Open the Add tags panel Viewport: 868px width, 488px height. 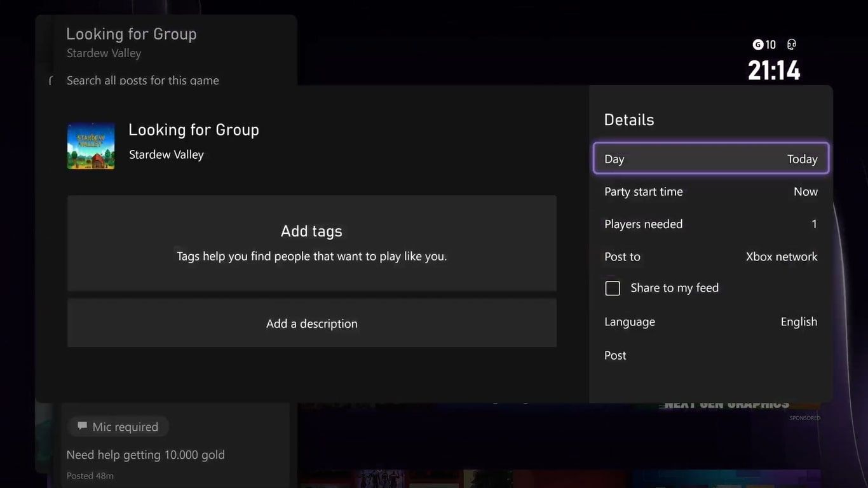311,243
